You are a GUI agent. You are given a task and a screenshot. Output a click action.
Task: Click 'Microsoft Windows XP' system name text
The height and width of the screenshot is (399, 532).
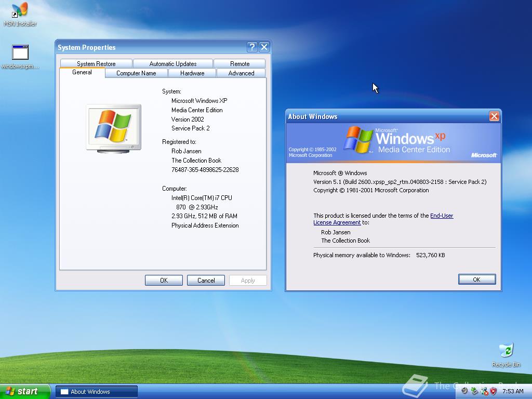(x=199, y=101)
